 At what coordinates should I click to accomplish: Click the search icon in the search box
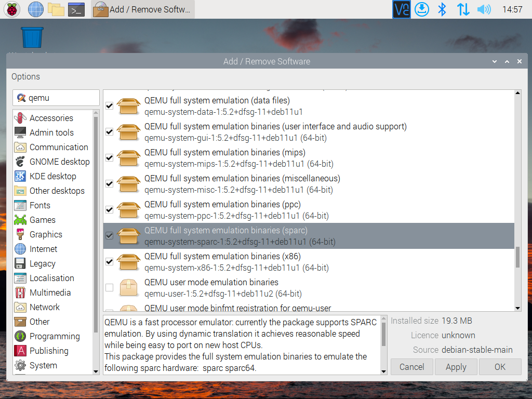click(21, 98)
